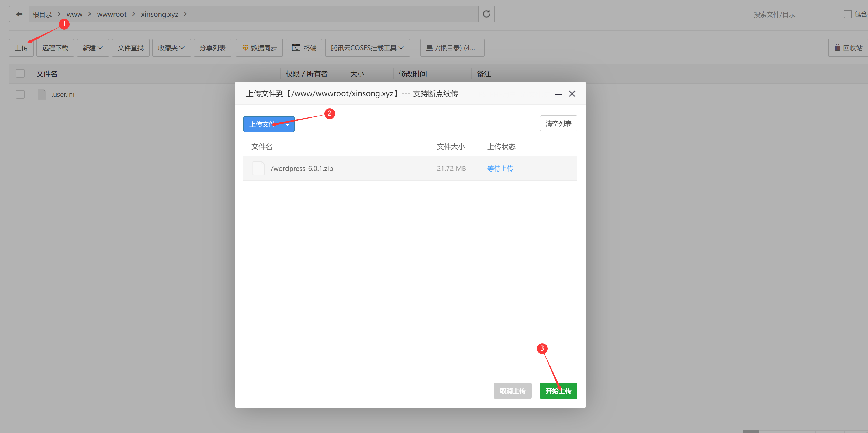Click the 清空列表 button
This screenshot has width=868, height=433.
pyautogui.click(x=558, y=124)
